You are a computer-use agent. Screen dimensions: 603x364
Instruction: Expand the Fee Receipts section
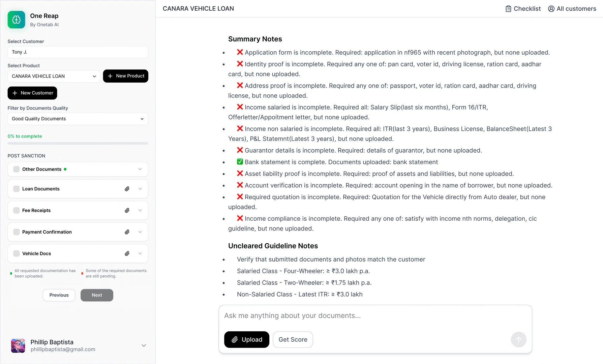140,210
